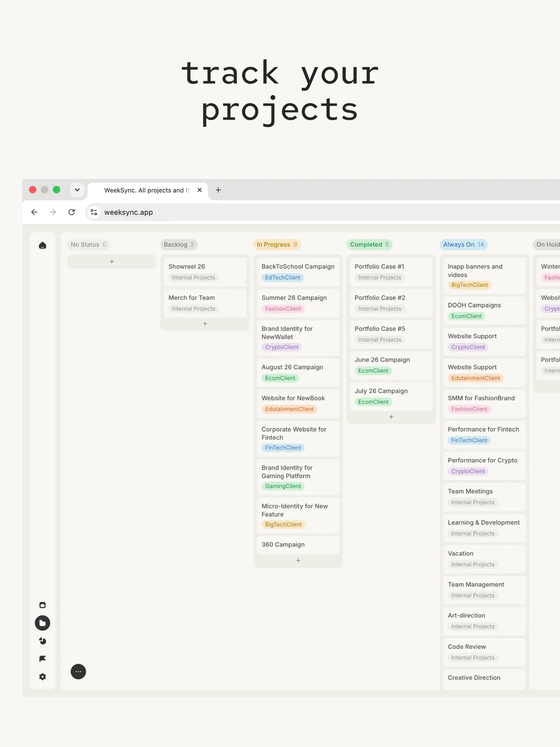Select the projects folder sidebar icon
560x747 pixels.
[x=42, y=623]
